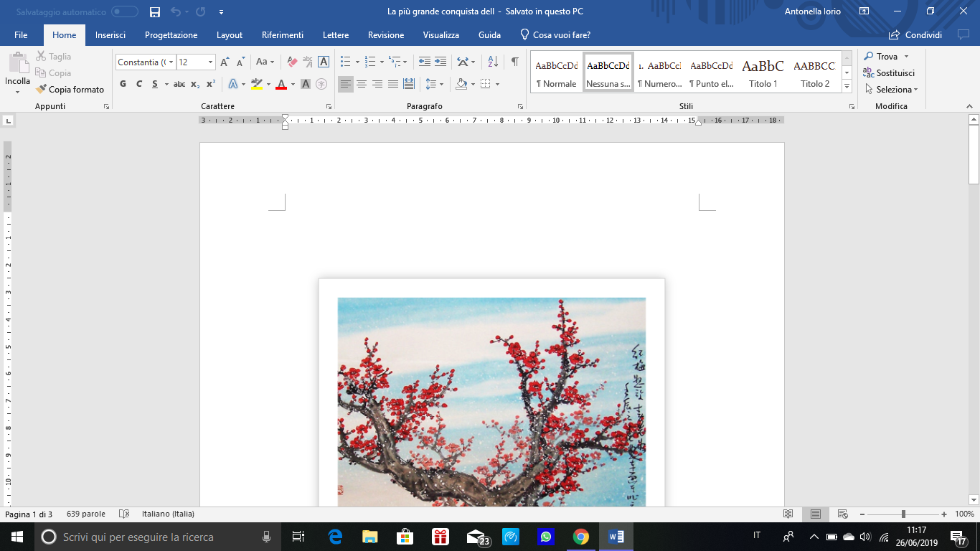Open Google Chrome from the taskbar
Screen dimensions: 980x551
pos(581,537)
